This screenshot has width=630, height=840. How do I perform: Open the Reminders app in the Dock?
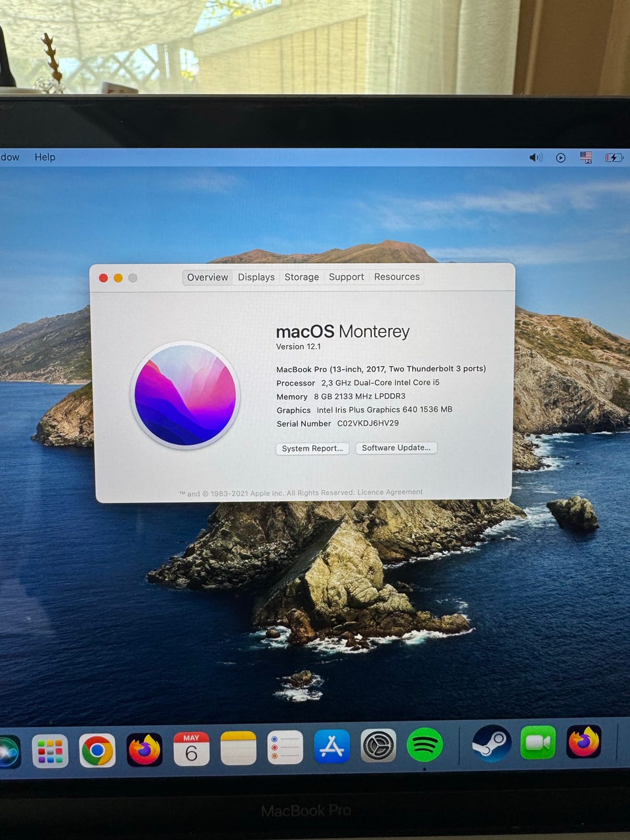285,747
